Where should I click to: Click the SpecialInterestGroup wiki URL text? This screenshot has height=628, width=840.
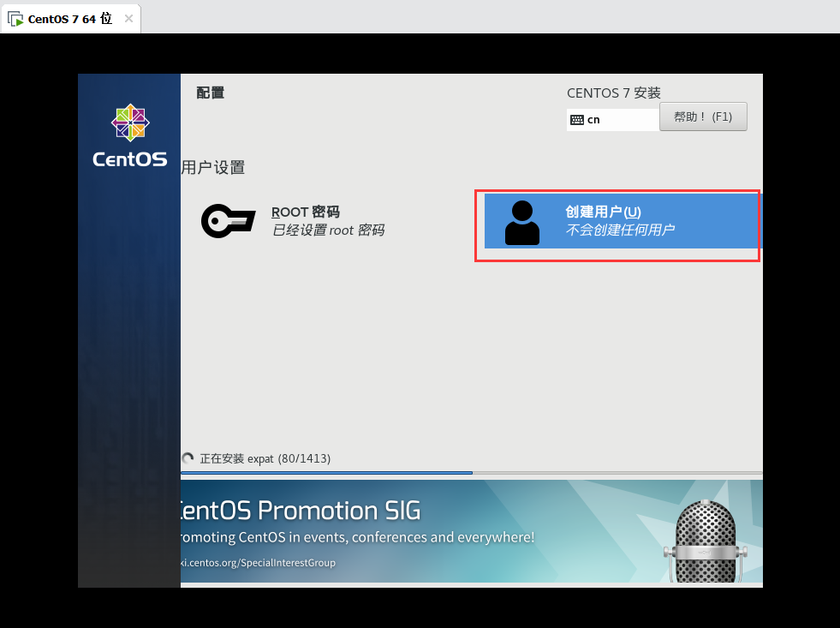pyautogui.click(x=259, y=563)
